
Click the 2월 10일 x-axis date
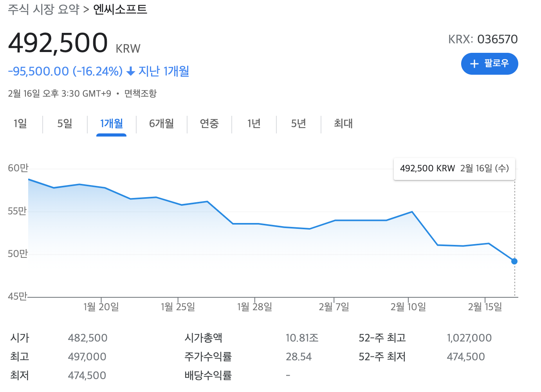pos(408,307)
